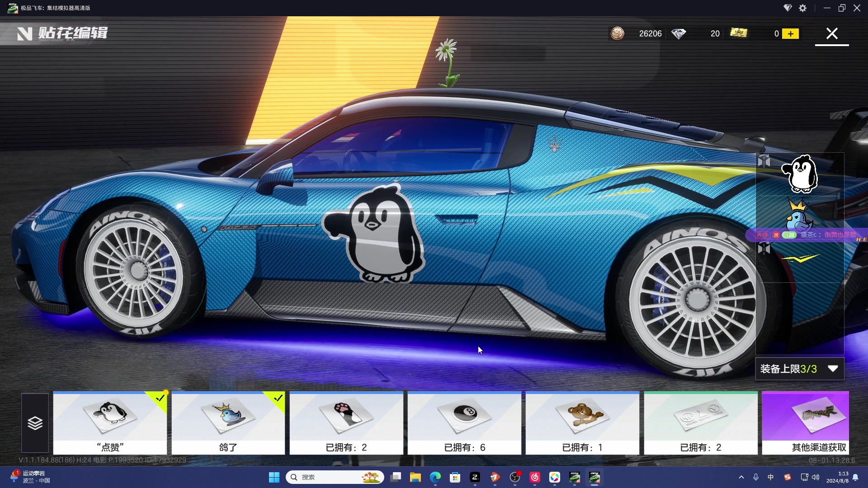Open 其他渠道获取 purple card
Viewport: 868px width, 488px height.
805,423
